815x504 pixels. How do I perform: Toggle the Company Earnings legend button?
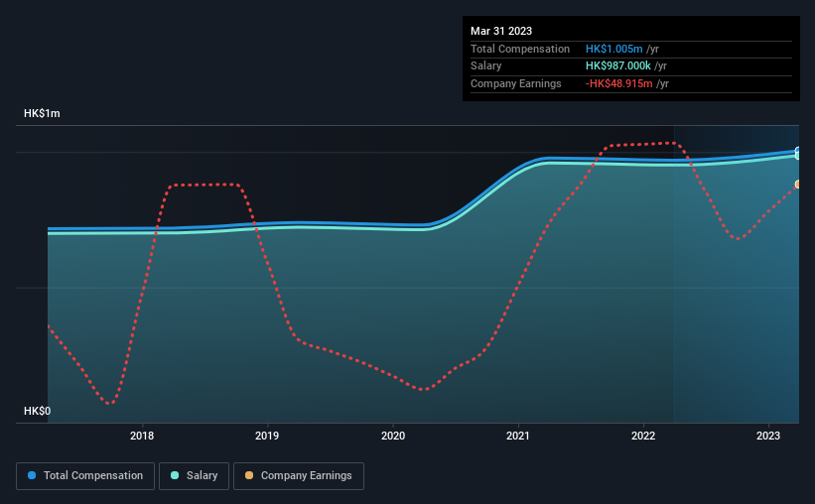point(299,476)
